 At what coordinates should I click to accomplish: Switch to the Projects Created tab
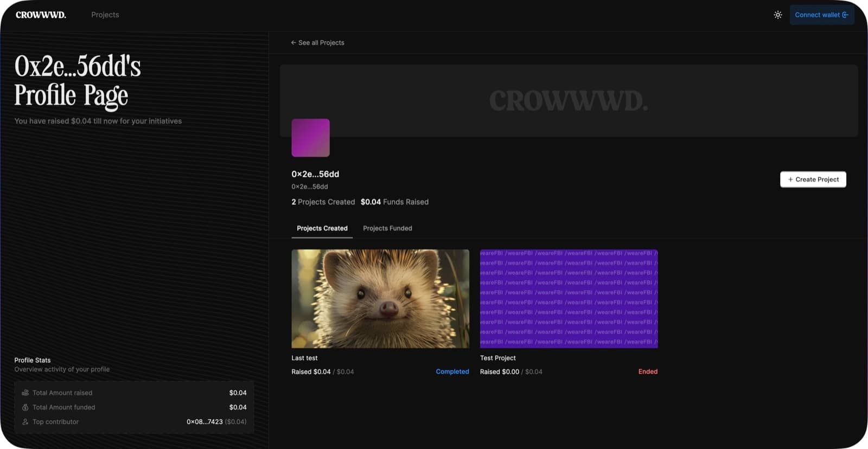[x=322, y=228]
